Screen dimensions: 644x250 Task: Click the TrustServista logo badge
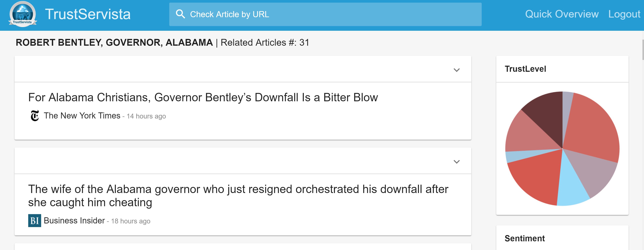(x=23, y=14)
